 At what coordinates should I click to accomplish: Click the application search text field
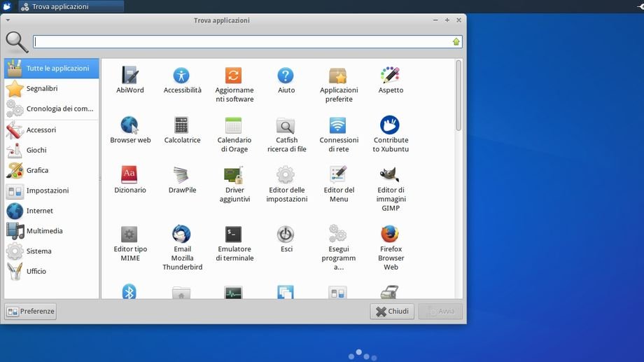[241, 42]
